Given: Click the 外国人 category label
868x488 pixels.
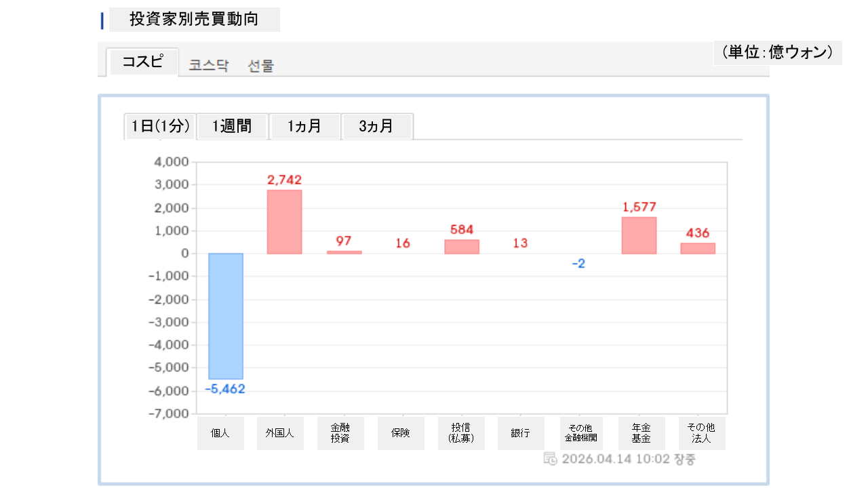Looking at the screenshot, I should 280,433.
